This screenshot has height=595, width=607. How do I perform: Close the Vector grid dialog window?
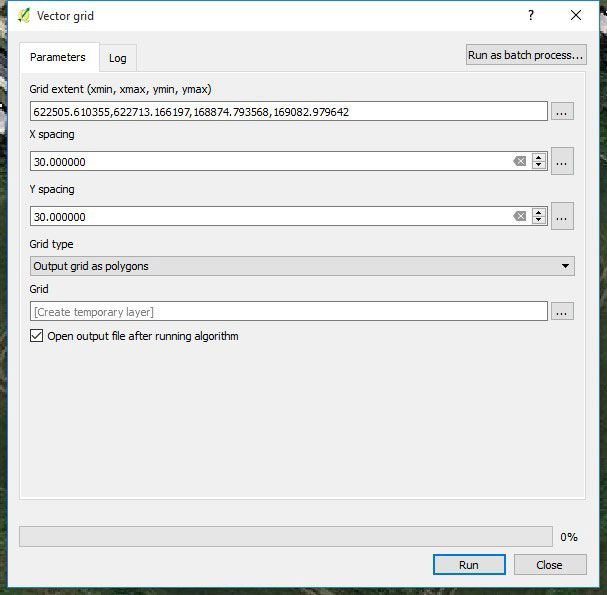tap(576, 15)
